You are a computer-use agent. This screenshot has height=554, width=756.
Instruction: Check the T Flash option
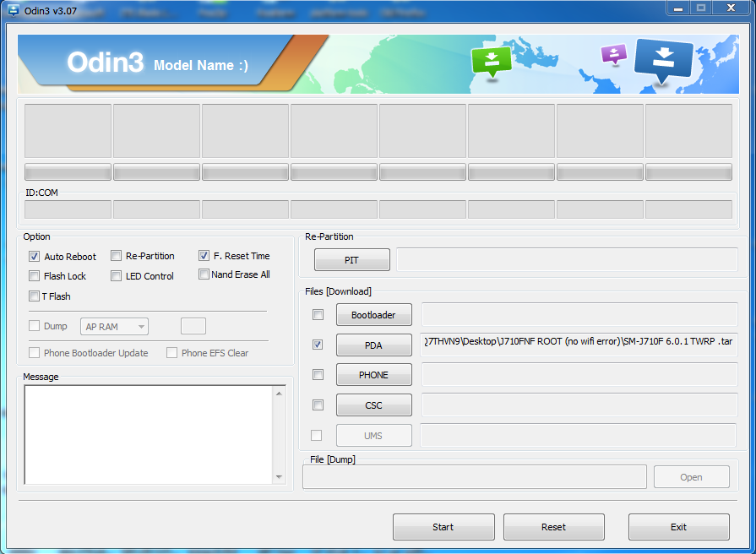[34, 296]
